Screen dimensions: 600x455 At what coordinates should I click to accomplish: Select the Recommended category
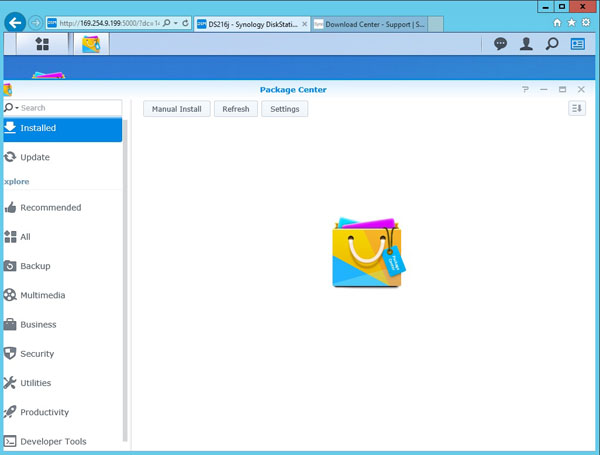click(x=63, y=208)
